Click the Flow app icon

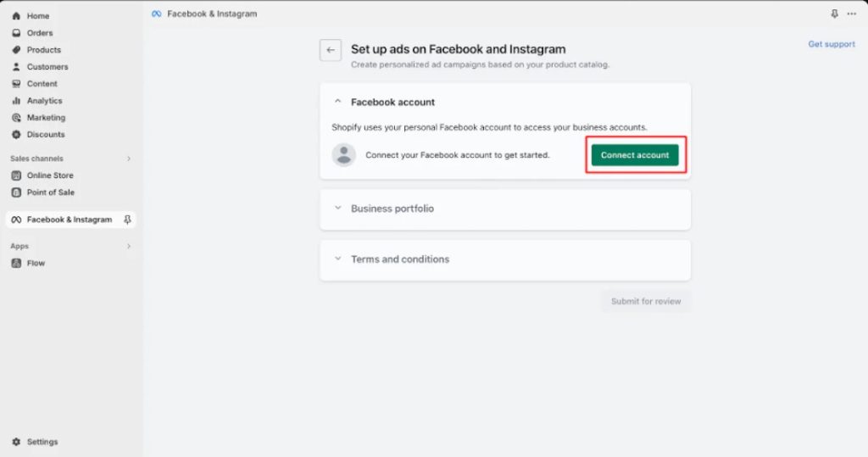pos(16,263)
